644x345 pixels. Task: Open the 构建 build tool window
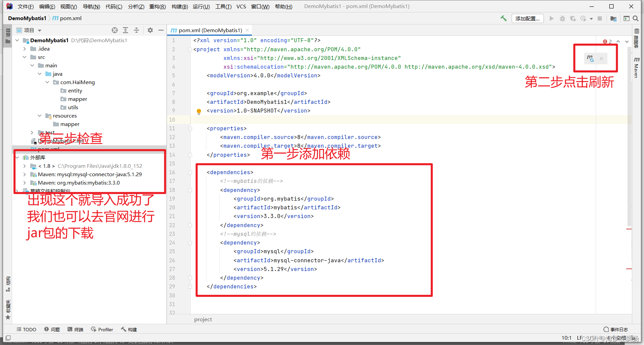(129, 330)
